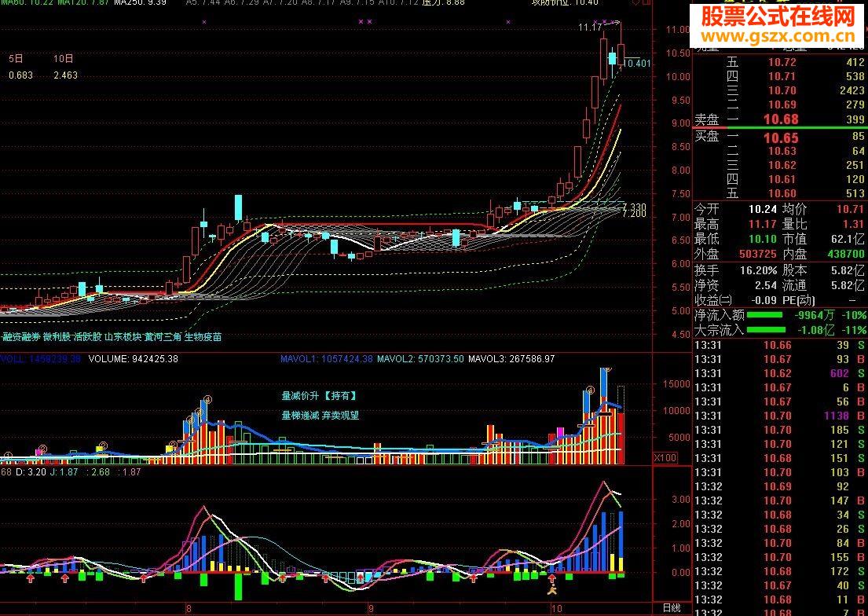
Task: Click the circled number 1 volume marker
Action: coord(8,456)
